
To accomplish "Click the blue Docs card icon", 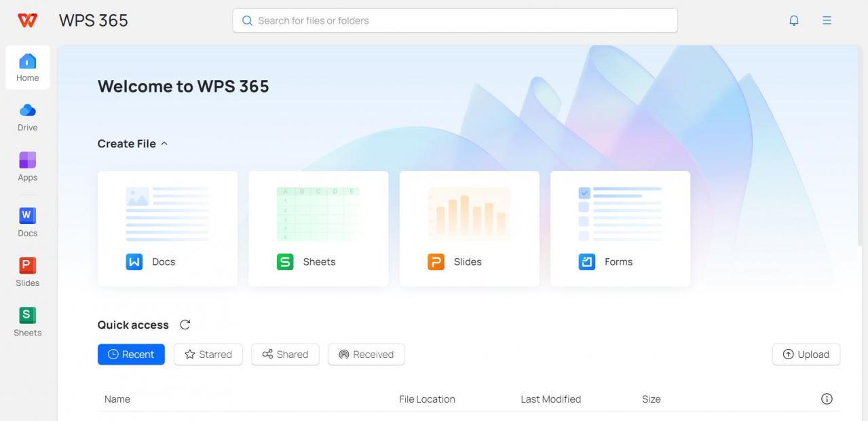I will coord(134,261).
